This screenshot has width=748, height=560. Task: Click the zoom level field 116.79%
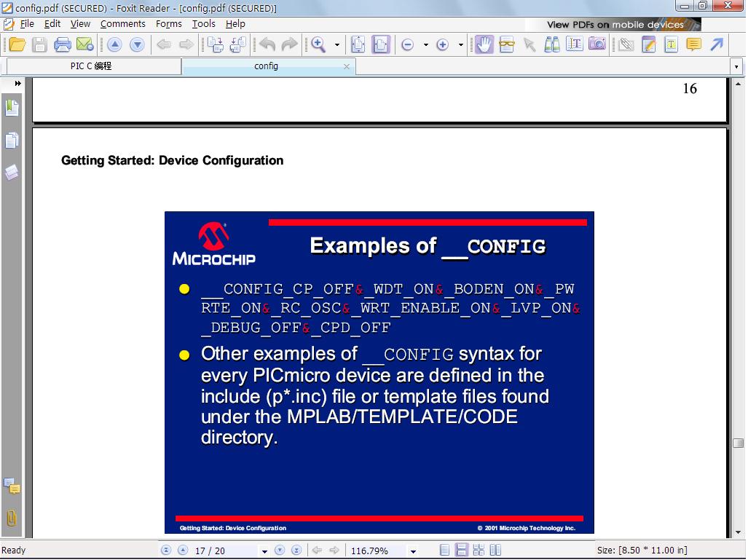377,551
